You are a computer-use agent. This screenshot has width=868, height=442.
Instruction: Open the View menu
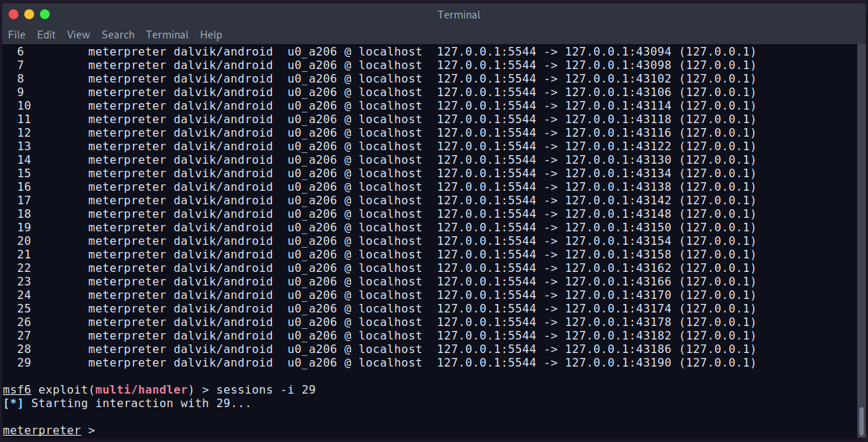pos(78,34)
